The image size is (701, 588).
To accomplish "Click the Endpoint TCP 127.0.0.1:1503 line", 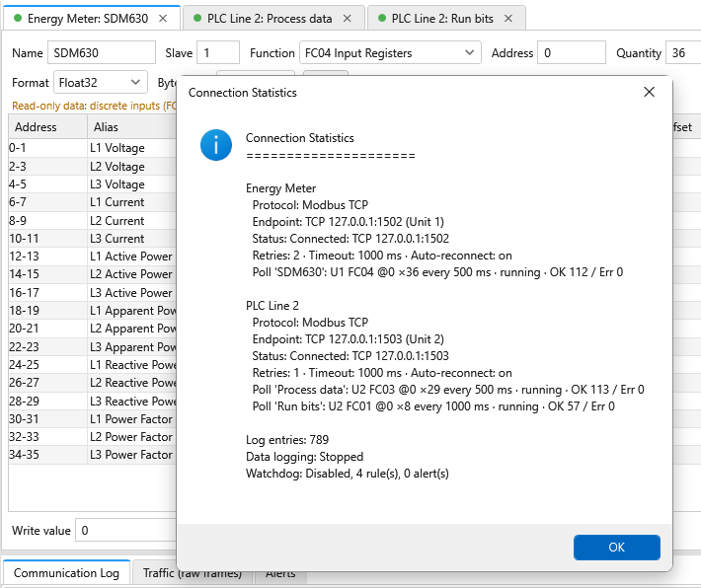I will (348, 339).
